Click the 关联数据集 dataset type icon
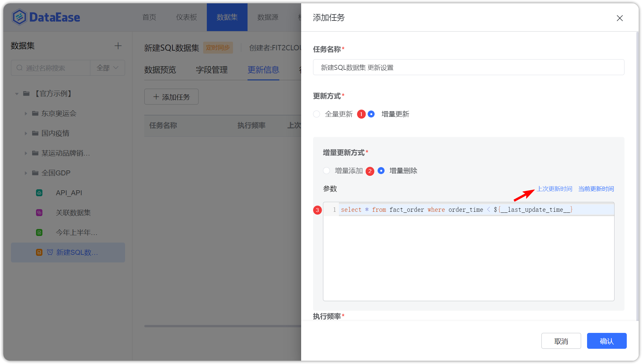 coord(39,213)
